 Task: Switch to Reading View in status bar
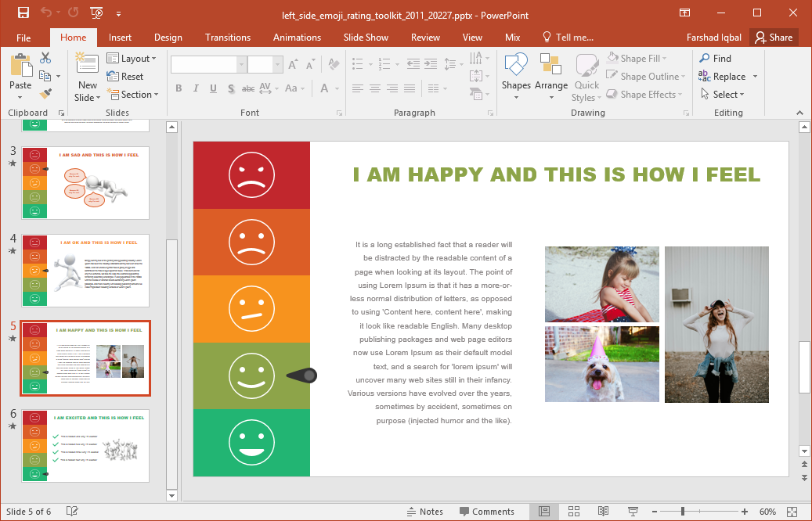pyautogui.click(x=601, y=511)
